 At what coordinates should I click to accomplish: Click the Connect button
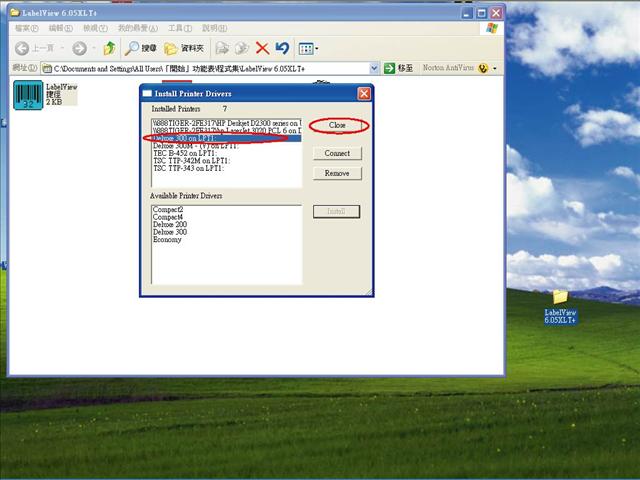coord(337,153)
